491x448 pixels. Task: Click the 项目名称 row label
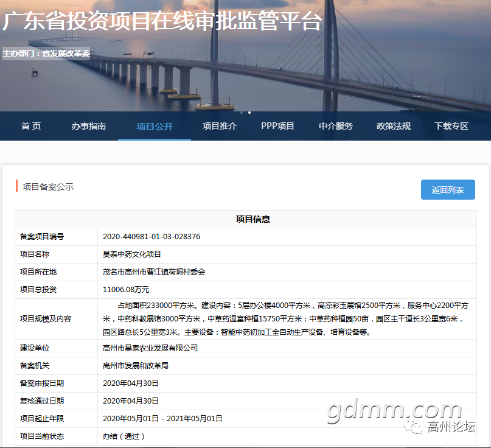point(35,254)
